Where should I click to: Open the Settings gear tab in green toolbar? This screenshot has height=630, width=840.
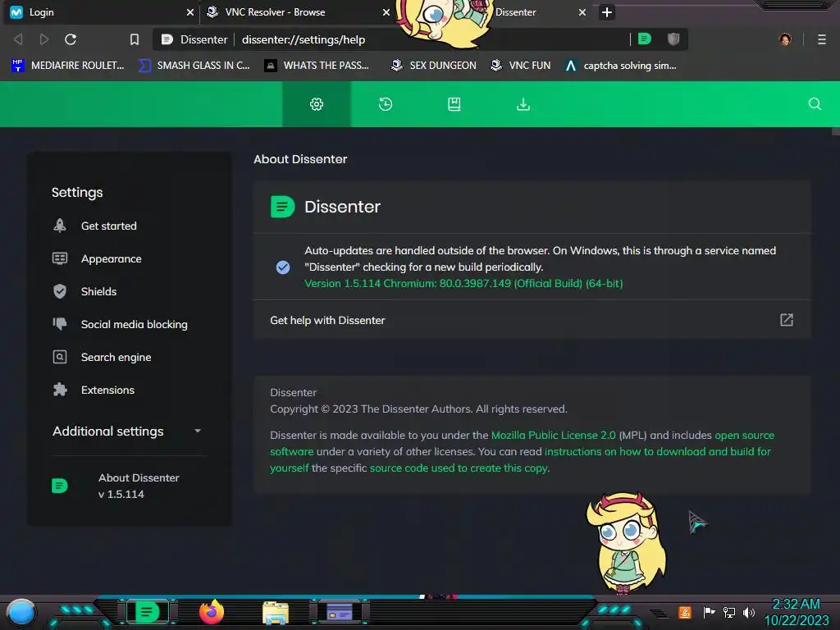point(317,104)
